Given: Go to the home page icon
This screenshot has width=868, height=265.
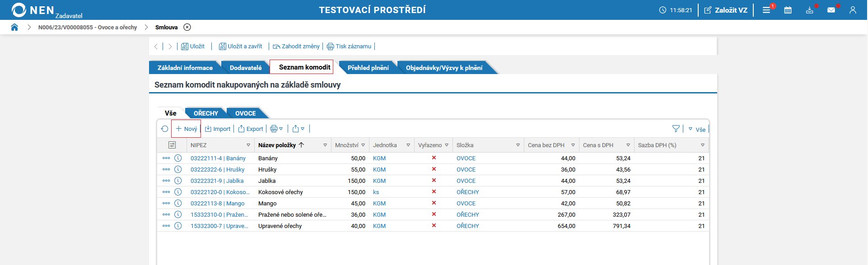Looking at the screenshot, I should (14, 27).
